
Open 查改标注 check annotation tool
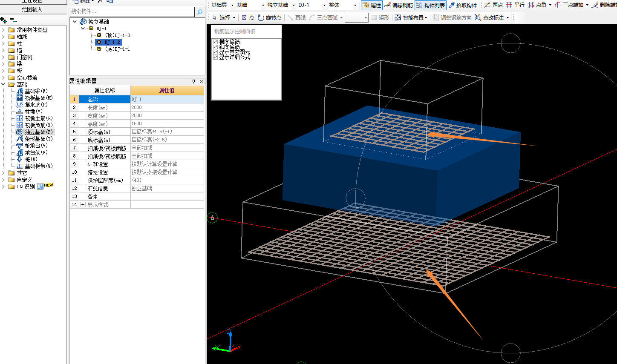click(489, 17)
